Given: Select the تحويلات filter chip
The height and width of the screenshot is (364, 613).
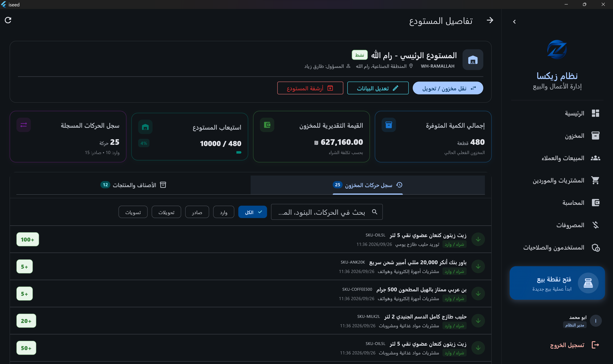Looking at the screenshot, I should [x=166, y=212].
